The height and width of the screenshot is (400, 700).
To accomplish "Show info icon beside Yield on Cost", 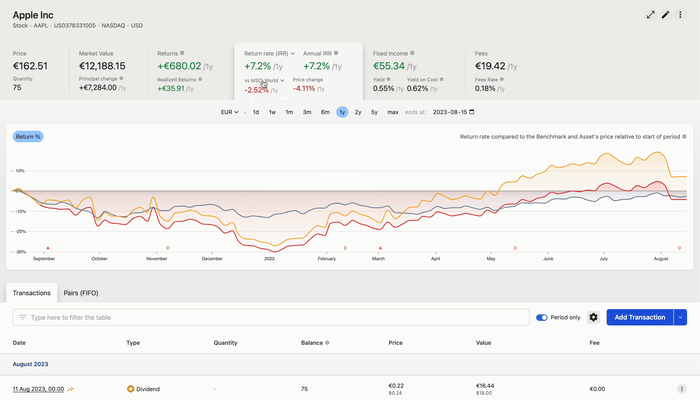I will pyautogui.click(x=442, y=79).
